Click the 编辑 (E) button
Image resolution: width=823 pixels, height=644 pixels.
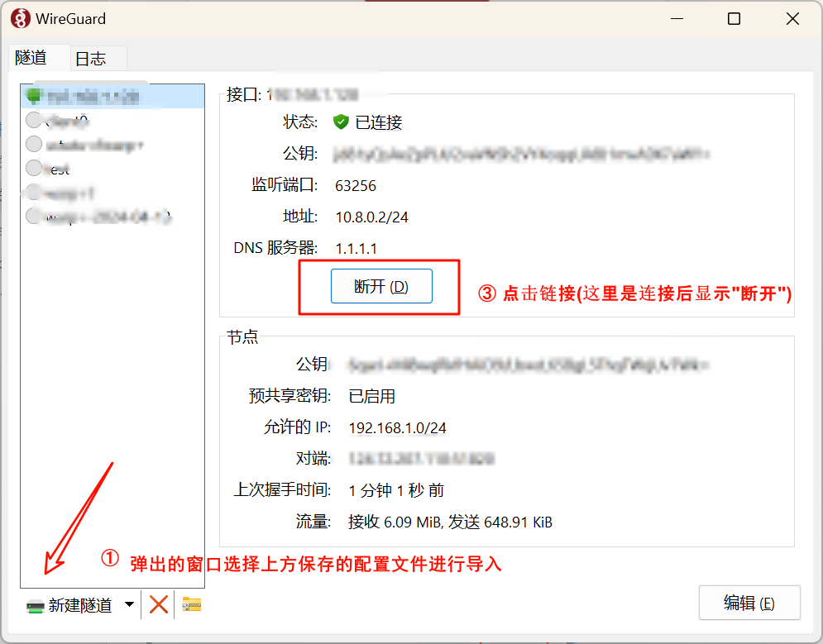749,603
